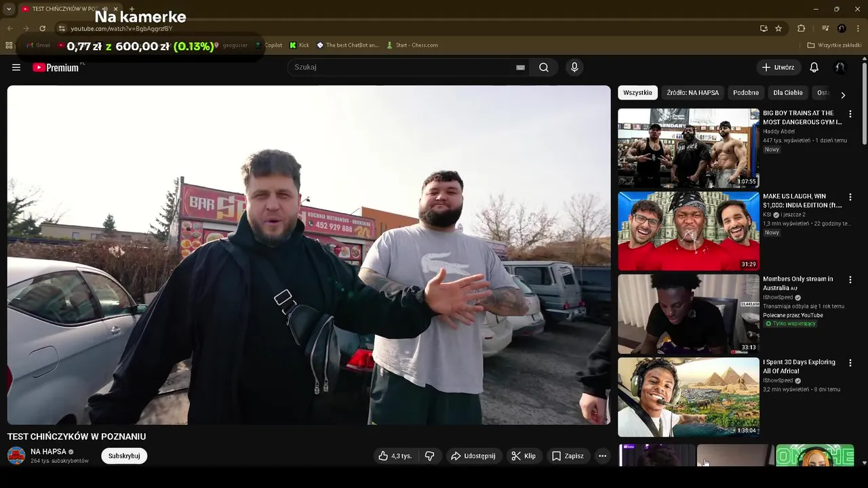The height and width of the screenshot is (488, 868).
Task: Expand the Chrome tab search dropdown
Action: pyautogui.click(x=9, y=9)
